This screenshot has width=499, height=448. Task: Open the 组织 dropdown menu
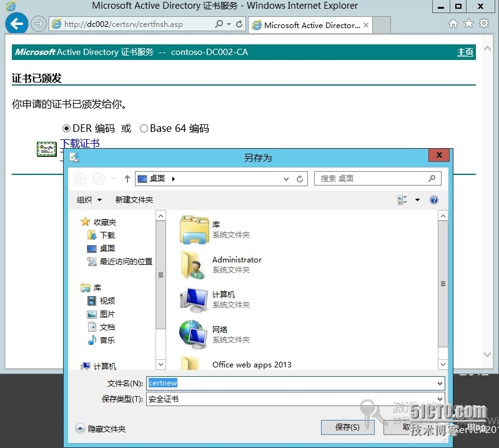[89, 200]
